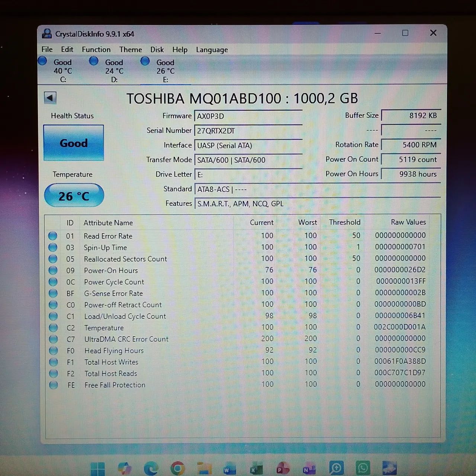Select raw value 002C000D001A
This screenshot has width=476, height=476.
click(x=400, y=327)
